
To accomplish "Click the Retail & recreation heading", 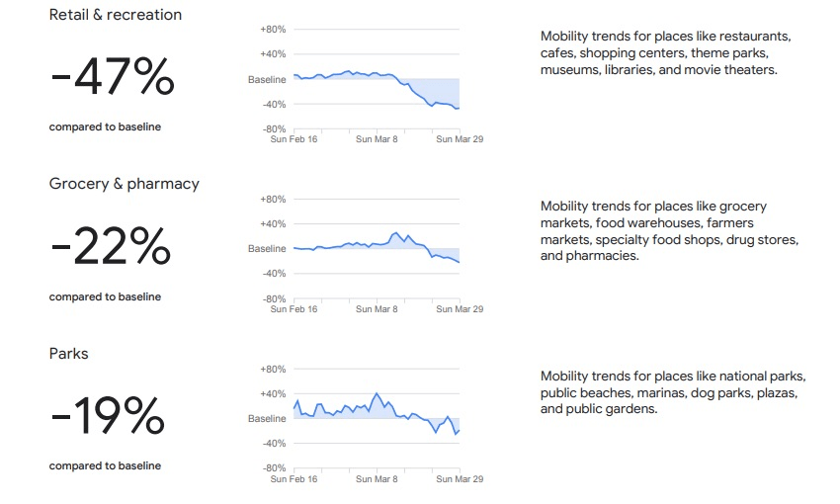I will pos(116,15).
